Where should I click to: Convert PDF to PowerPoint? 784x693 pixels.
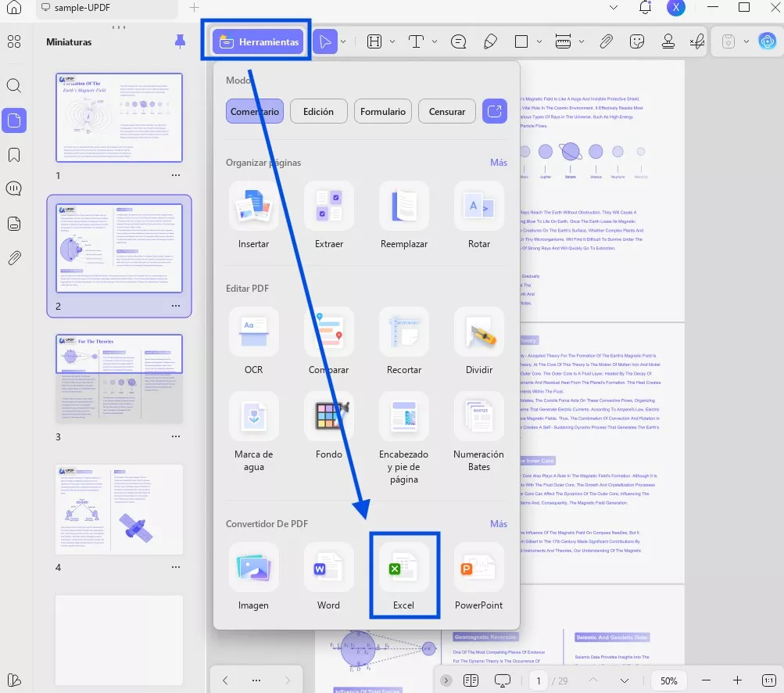[479, 577]
